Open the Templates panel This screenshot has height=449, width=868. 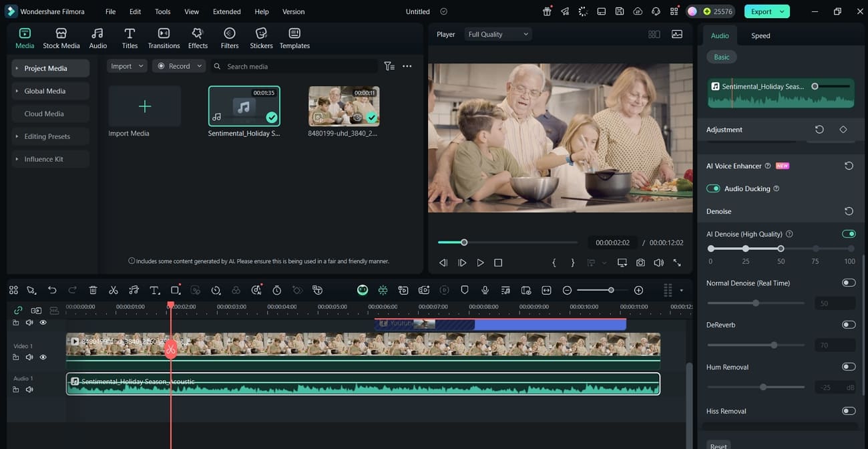coord(294,39)
